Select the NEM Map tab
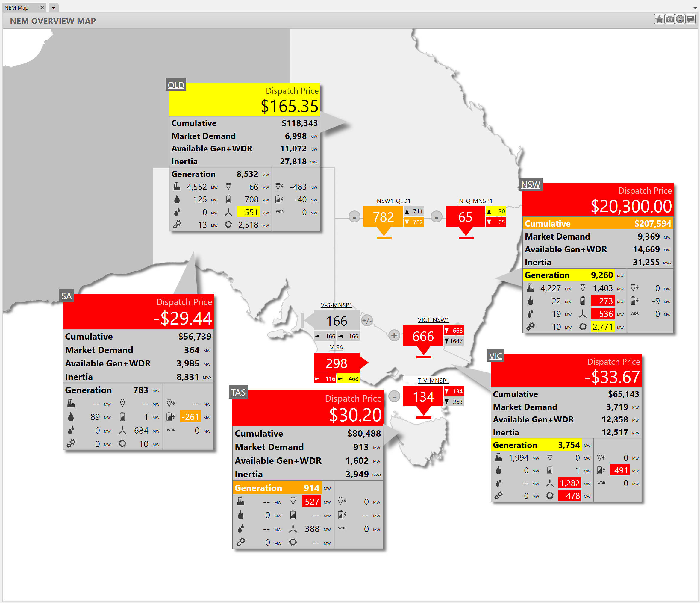700x603 pixels. coord(17,7)
